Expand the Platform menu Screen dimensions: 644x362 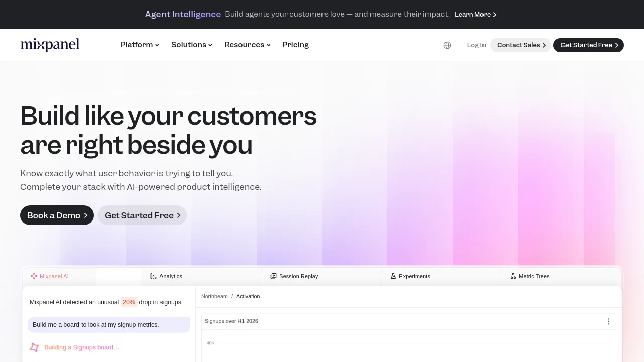(140, 45)
